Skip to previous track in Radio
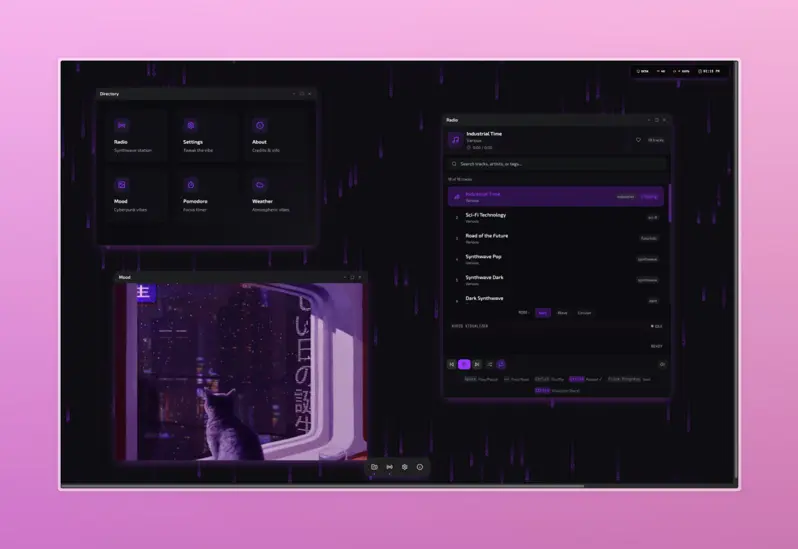 tap(451, 364)
